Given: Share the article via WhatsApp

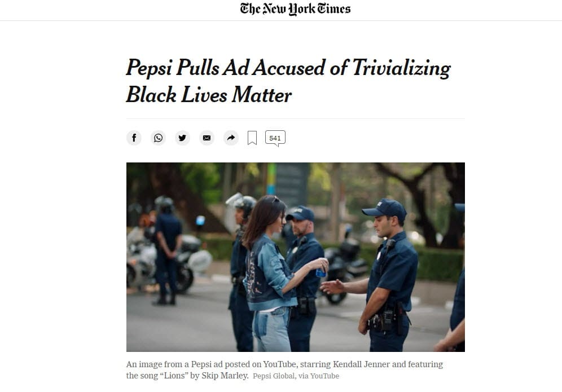Looking at the screenshot, I should [x=158, y=138].
